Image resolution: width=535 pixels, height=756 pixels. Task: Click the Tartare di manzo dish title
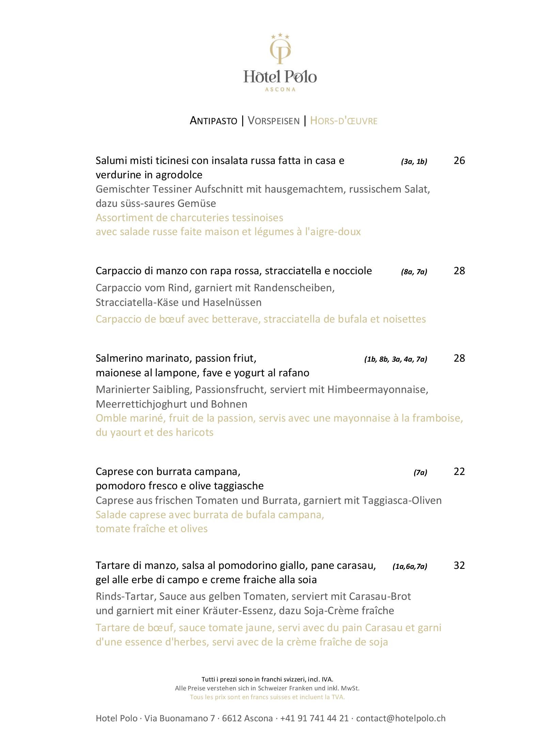pos(236,572)
